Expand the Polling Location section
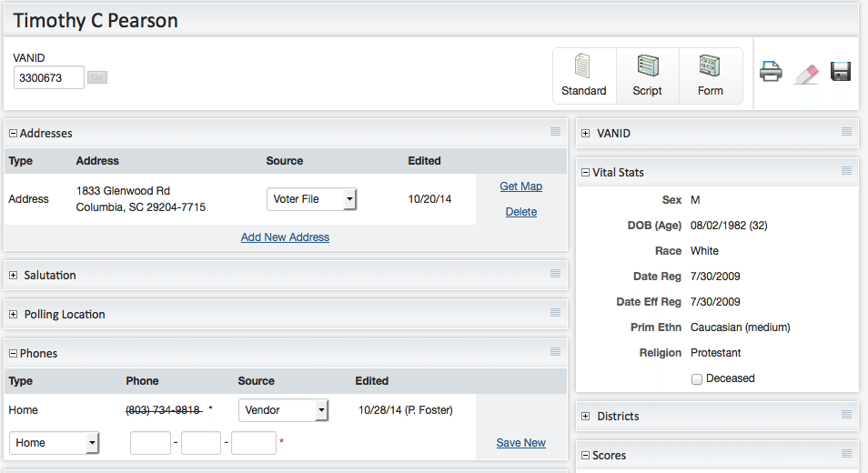This screenshot has height=473, width=868. click(14, 315)
